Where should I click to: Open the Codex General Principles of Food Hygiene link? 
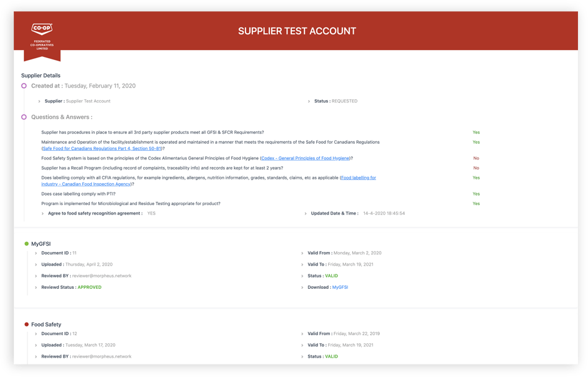pyautogui.click(x=306, y=158)
